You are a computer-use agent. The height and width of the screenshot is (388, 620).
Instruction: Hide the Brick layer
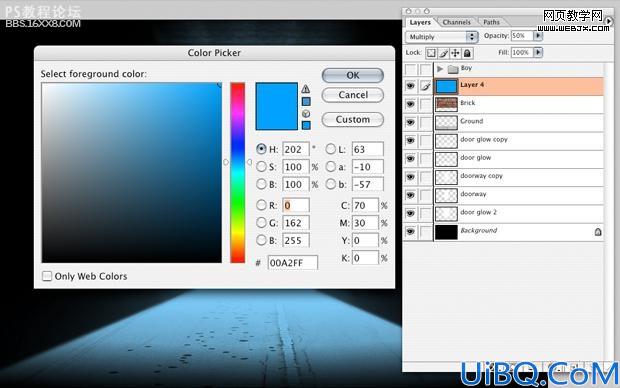point(410,104)
